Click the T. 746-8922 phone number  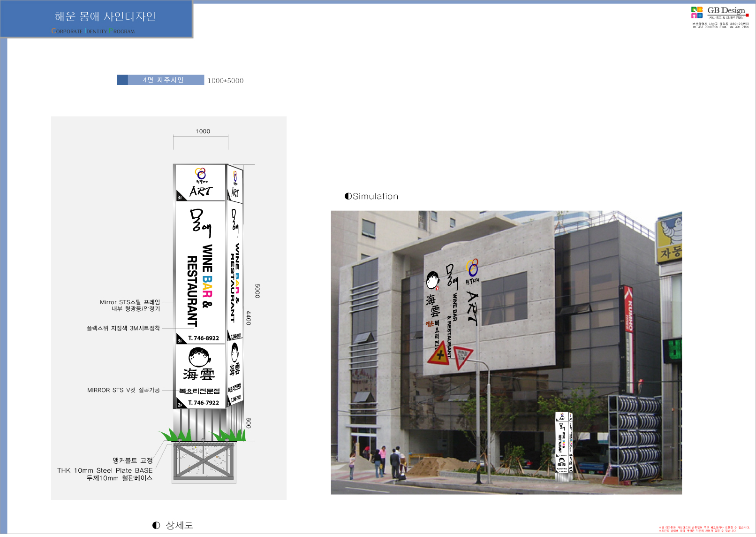[204, 338]
